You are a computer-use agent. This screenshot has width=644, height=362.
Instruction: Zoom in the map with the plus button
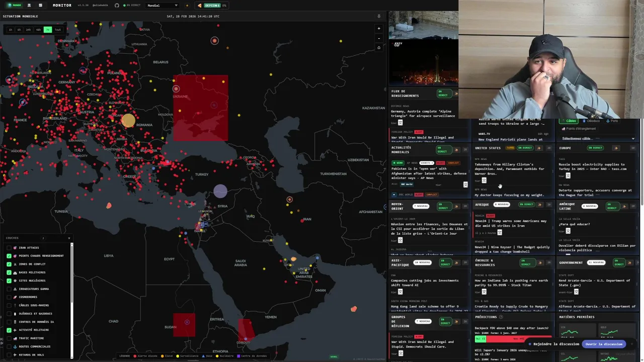379,28
